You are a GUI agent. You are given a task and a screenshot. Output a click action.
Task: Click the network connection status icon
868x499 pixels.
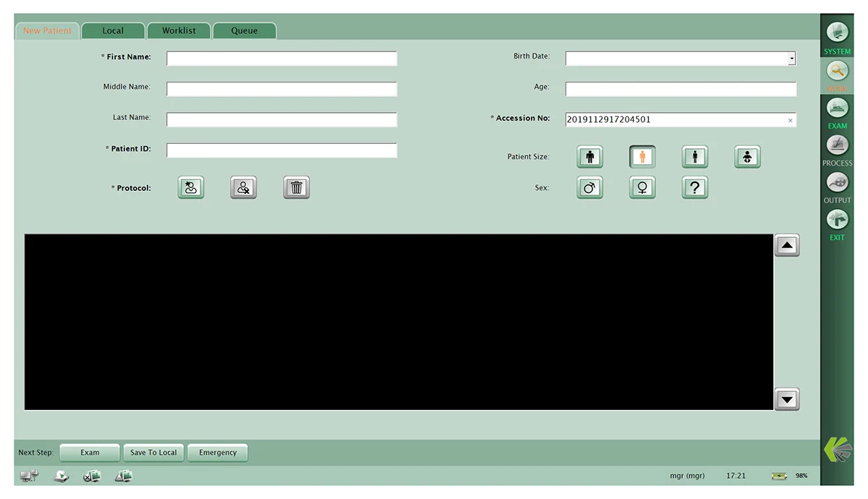coord(30,476)
